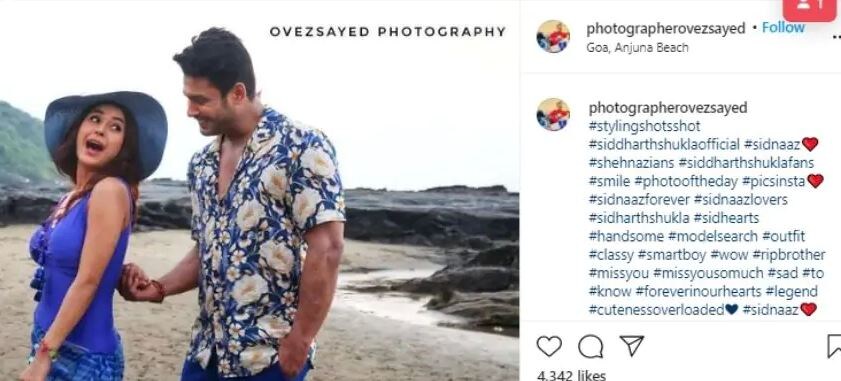The width and height of the screenshot is (841, 381).
Task: Like the post with heart icon
Action: pyautogui.click(x=549, y=346)
